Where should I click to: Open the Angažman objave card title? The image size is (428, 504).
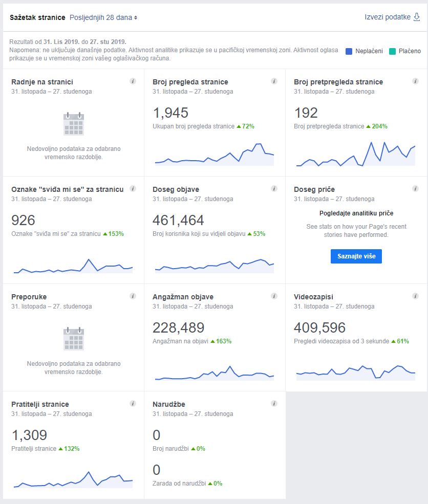(183, 297)
